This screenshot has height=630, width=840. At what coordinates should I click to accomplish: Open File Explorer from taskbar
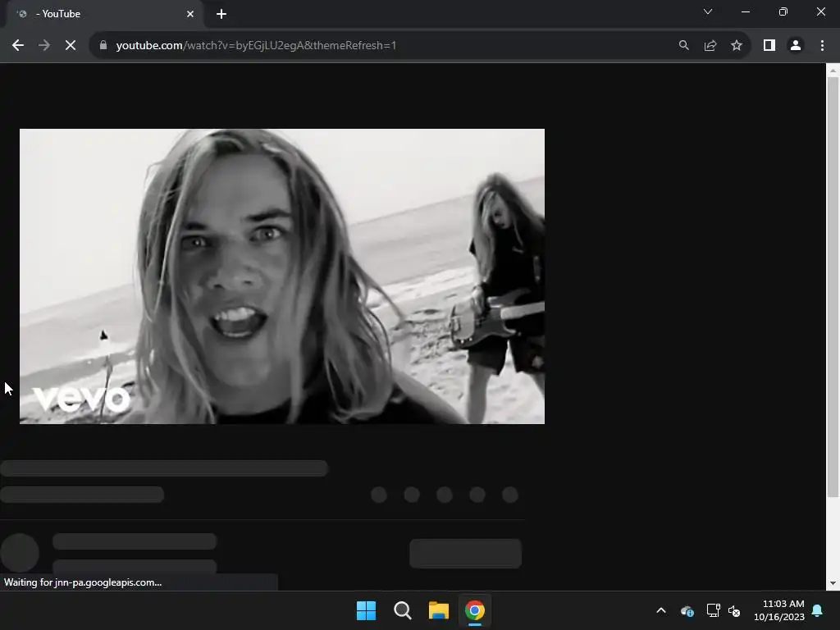click(x=439, y=610)
